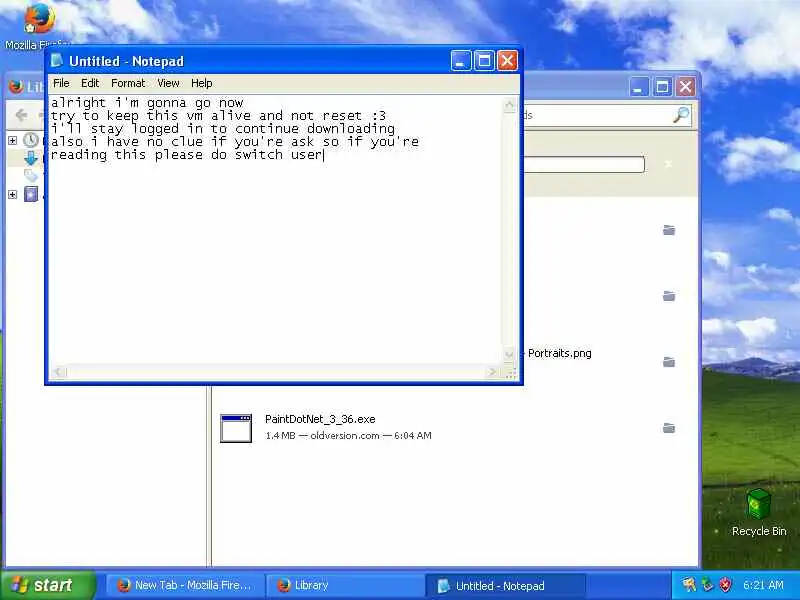
Task: Click the first system tray icon
Action: click(x=689, y=585)
